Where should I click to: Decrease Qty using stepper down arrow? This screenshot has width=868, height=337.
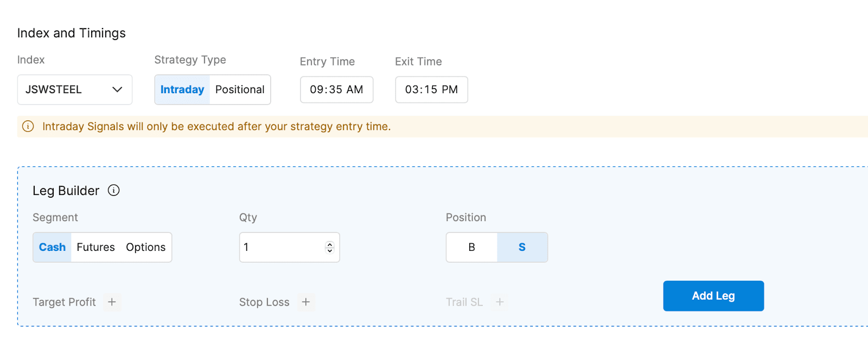click(329, 250)
